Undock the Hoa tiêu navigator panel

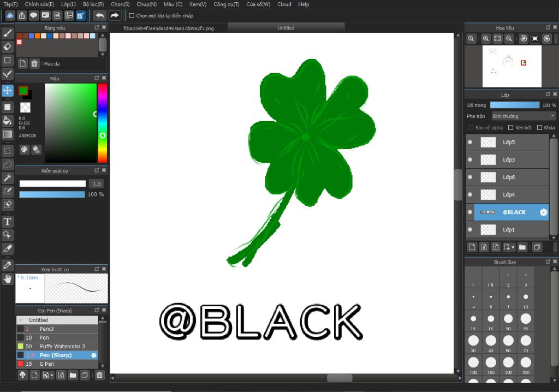548,27
